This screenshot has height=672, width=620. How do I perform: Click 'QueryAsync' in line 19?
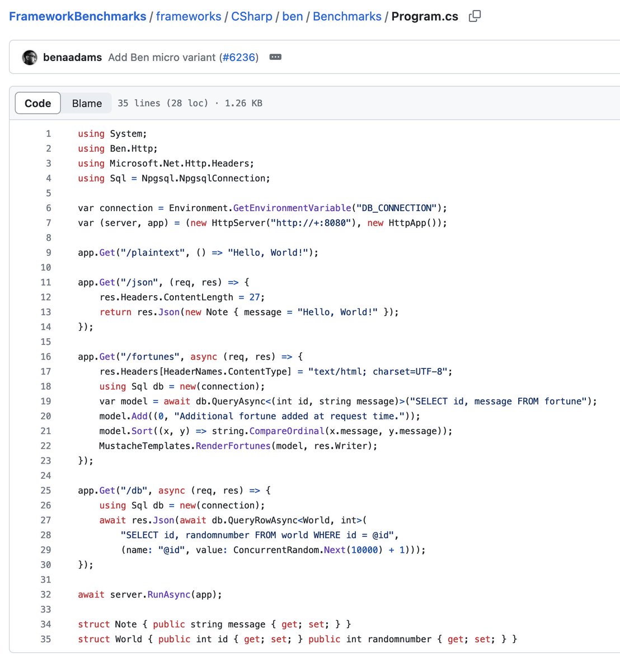(x=238, y=401)
